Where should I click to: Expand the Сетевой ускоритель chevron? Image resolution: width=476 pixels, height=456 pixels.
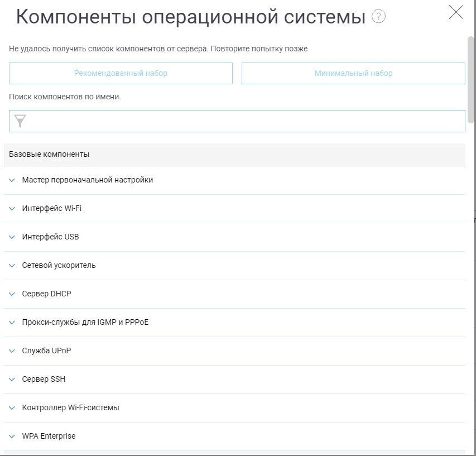12,266
